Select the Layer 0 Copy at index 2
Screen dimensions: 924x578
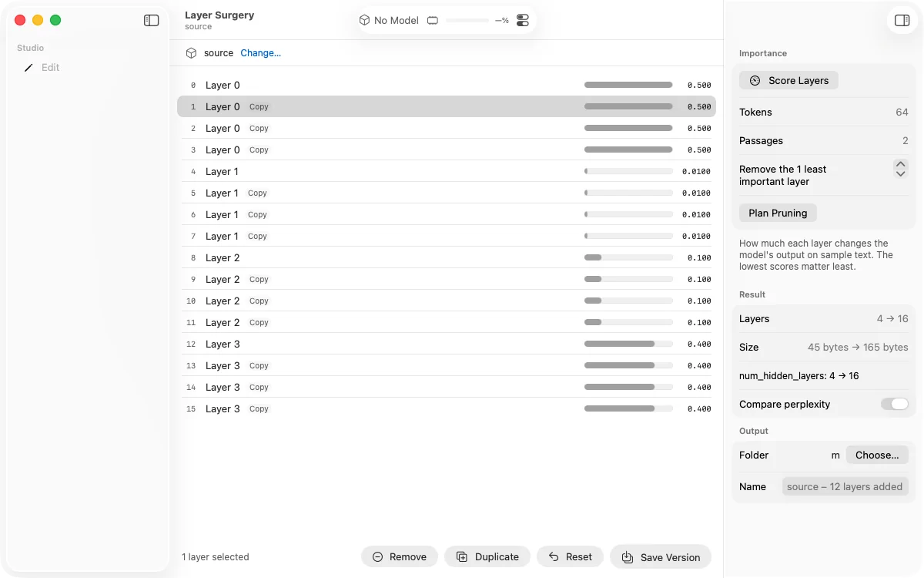click(x=447, y=128)
